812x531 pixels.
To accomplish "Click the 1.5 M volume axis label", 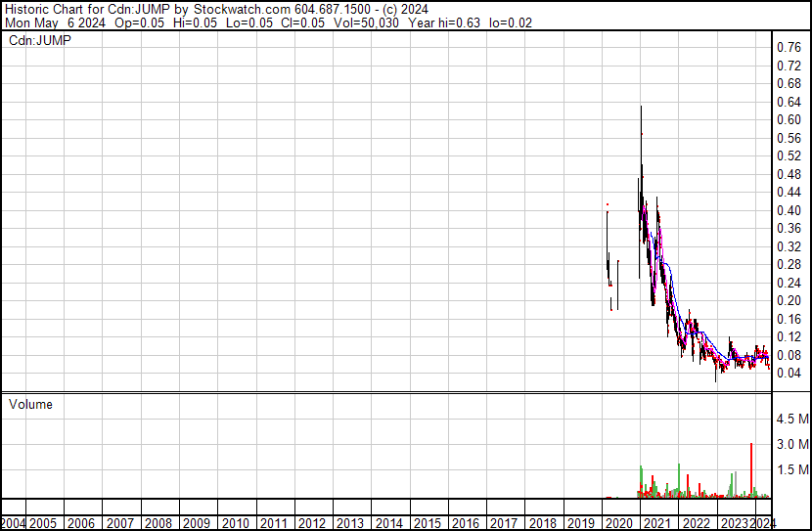I will pyautogui.click(x=792, y=469).
